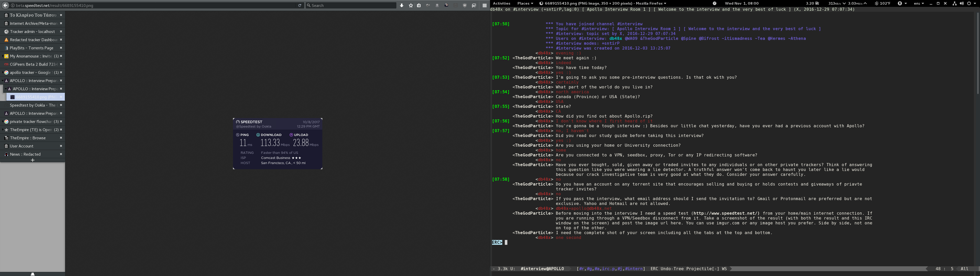The image size is (980, 276).
Task: Collapse the first 'APOLLO :: Interview Prepar' tab tree
Action: click(x=2, y=80)
